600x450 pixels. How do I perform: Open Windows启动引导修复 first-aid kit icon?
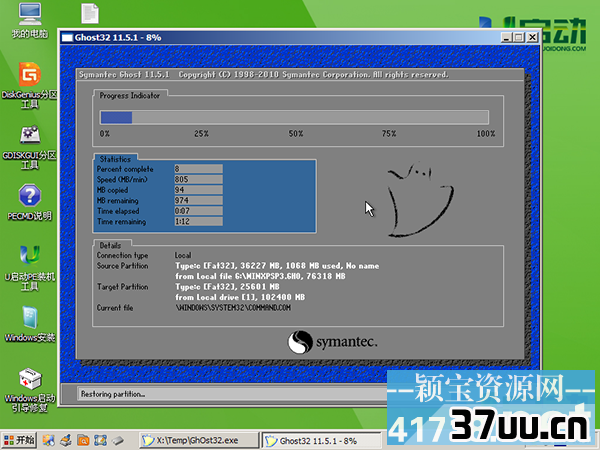[29, 390]
